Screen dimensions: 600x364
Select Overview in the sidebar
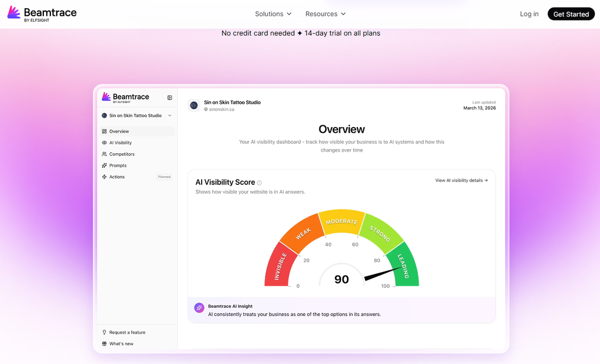point(137,131)
